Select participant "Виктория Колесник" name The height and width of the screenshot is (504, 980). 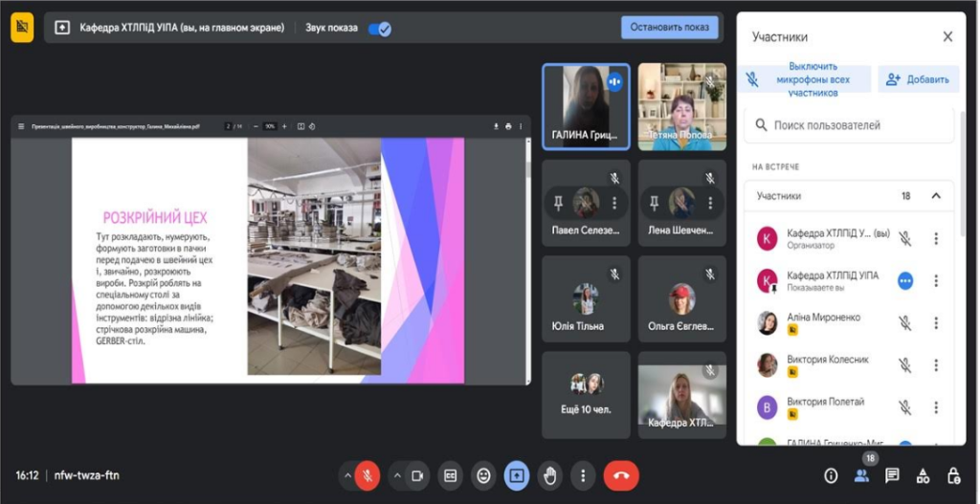click(x=828, y=360)
